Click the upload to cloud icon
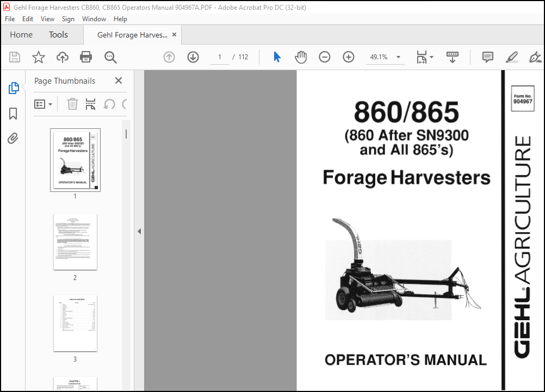Viewport: 545px width, 392px height. point(63,57)
